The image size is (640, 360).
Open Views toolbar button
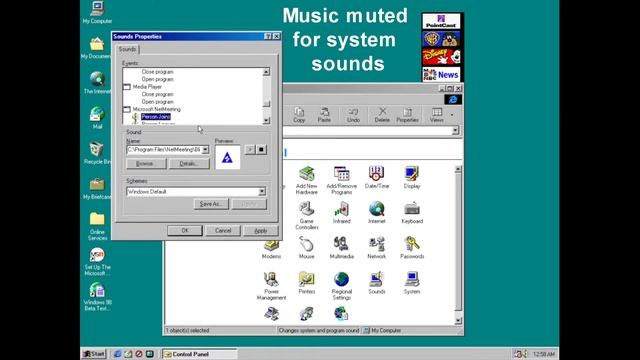(436, 115)
